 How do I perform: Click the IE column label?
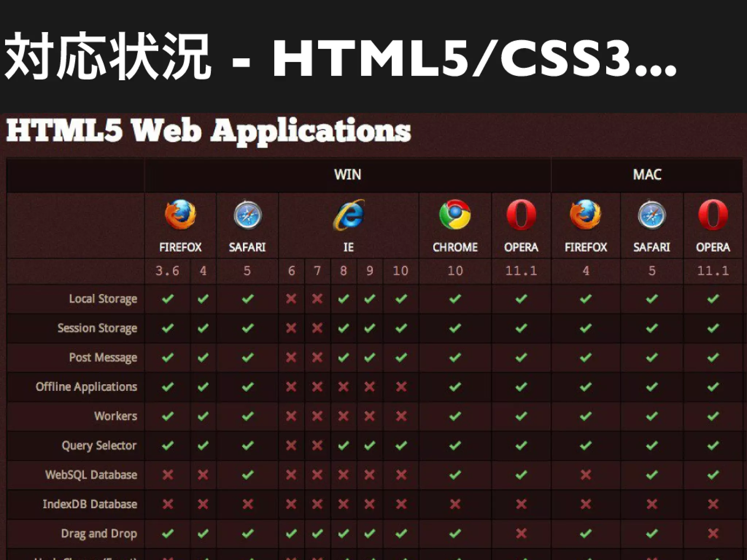[349, 247]
